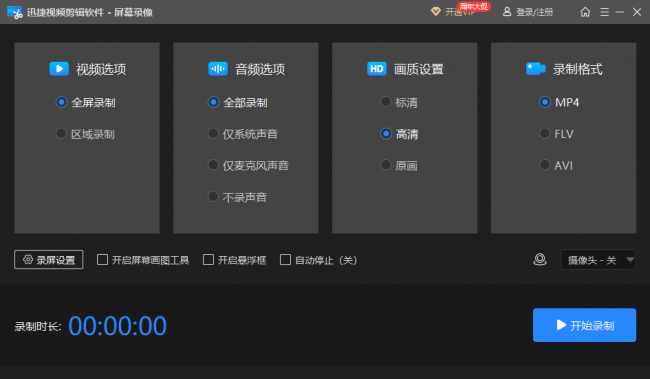Open 录屏设置 recording settings

(49, 260)
